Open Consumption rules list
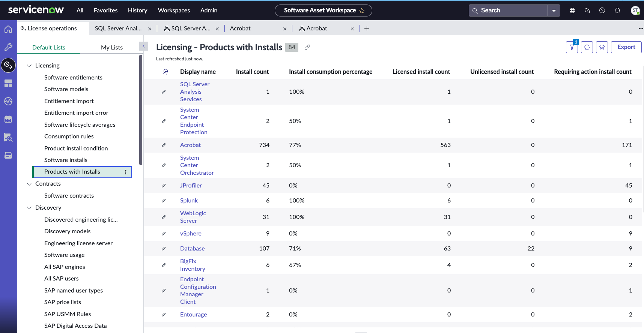The width and height of the screenshot is (644, 333). pos(69,136)
